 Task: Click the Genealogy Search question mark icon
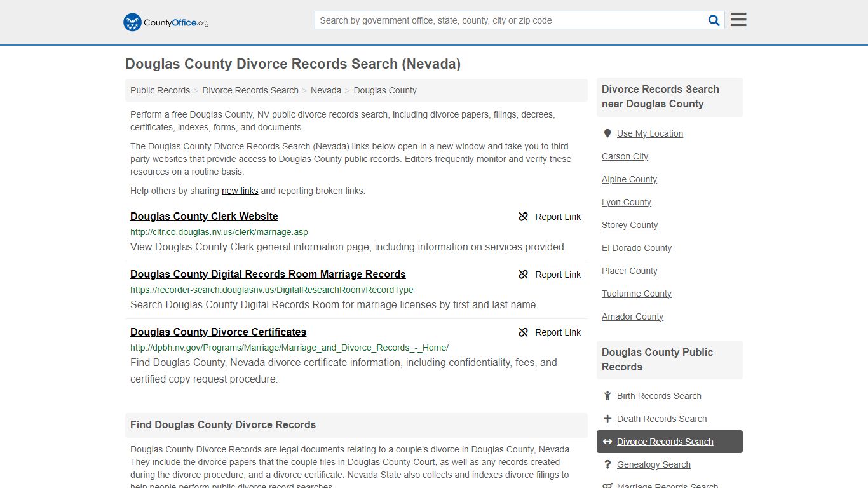(x=607, y=464)
